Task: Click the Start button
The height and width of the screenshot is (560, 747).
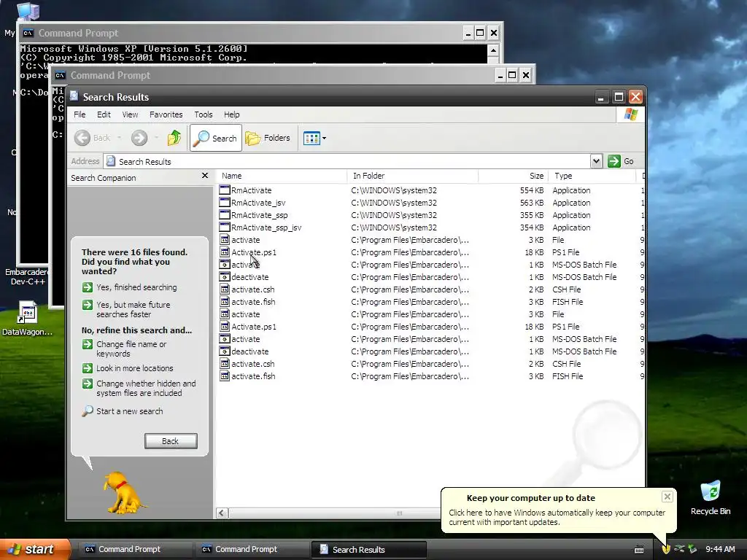Action: [x=35, y=549]
